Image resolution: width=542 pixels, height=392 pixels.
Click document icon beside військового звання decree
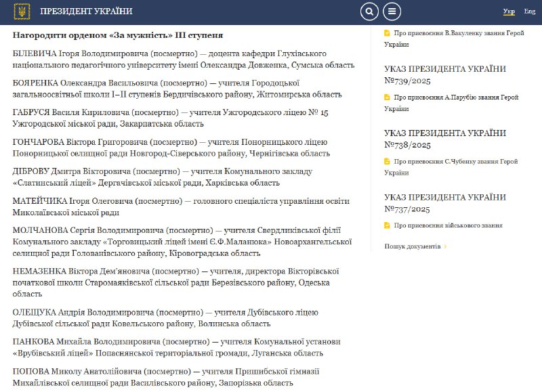coord(387,225)
